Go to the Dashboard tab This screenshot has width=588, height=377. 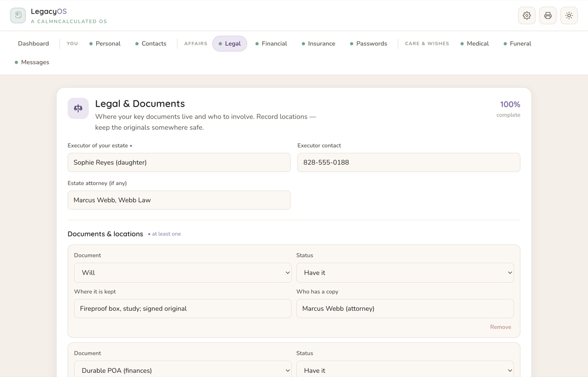tap(33, 44)
